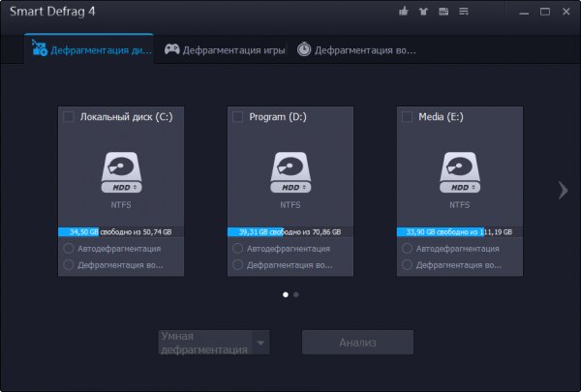Enable Автодефрагментация for Program (D:)
Image resolution: width=581 pixels, height=392 pixels.
click(237, 248)
